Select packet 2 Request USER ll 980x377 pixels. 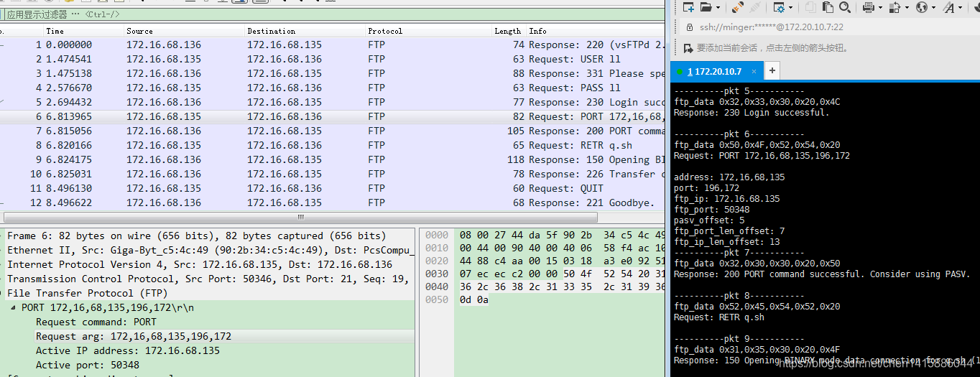coord(333,59)
